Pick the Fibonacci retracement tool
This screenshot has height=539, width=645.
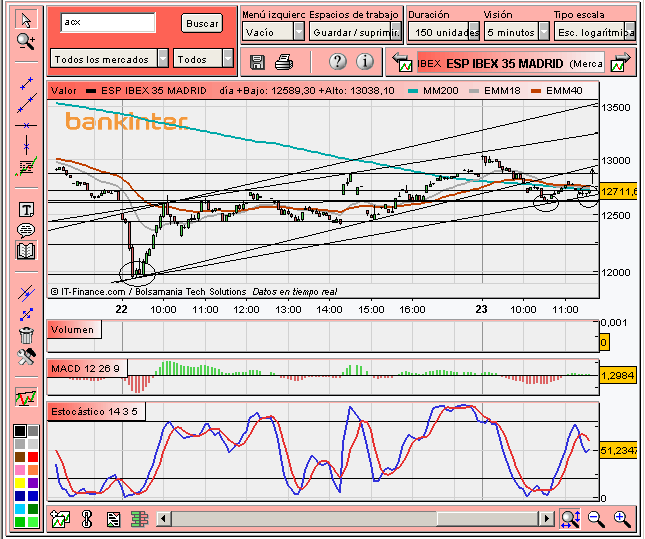coord(26,167)
